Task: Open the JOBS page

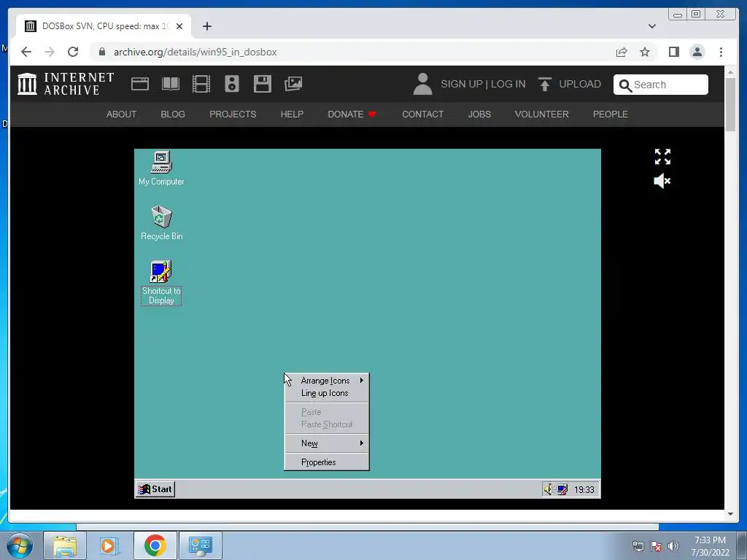Action: coord(479,114)
